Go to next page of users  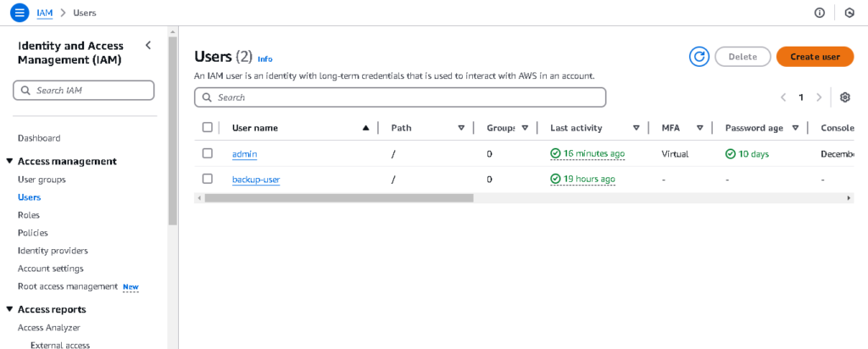pos(819,97)
